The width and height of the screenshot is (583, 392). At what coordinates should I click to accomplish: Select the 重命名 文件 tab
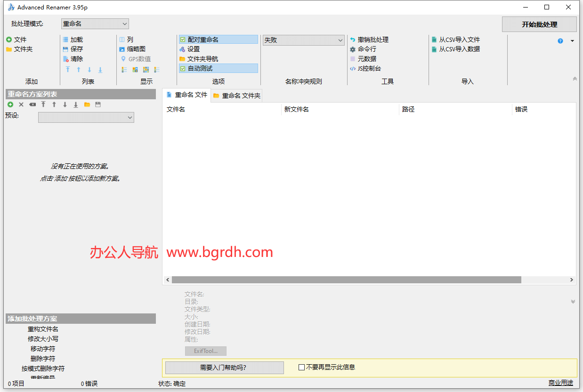pos(187,95)
